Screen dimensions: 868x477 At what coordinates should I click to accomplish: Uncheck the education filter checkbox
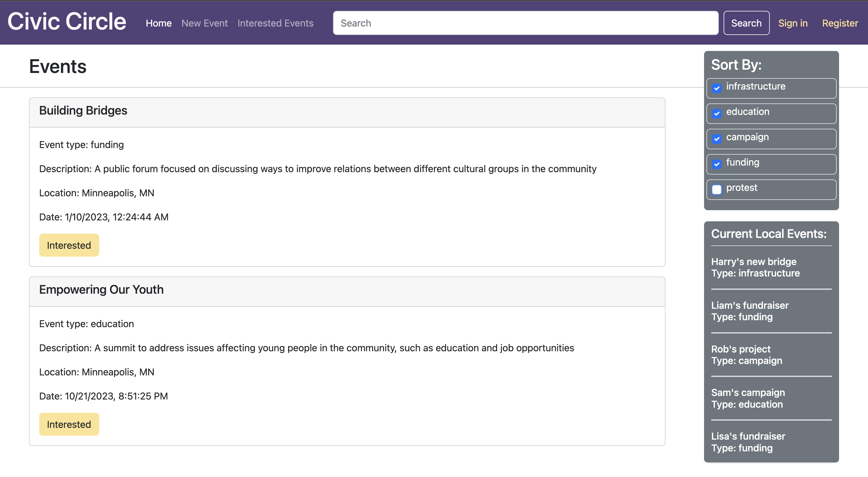(x=717, y=113)
